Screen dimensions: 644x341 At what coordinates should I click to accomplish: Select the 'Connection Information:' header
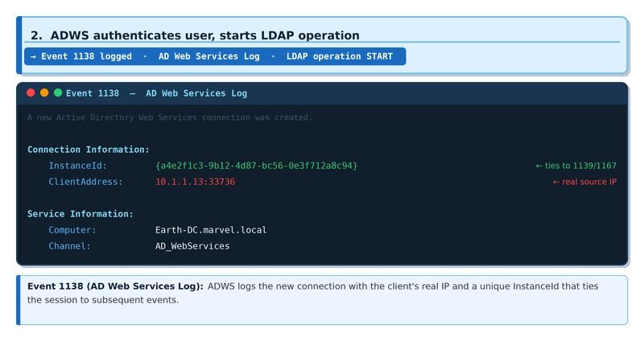click(88, 150)
